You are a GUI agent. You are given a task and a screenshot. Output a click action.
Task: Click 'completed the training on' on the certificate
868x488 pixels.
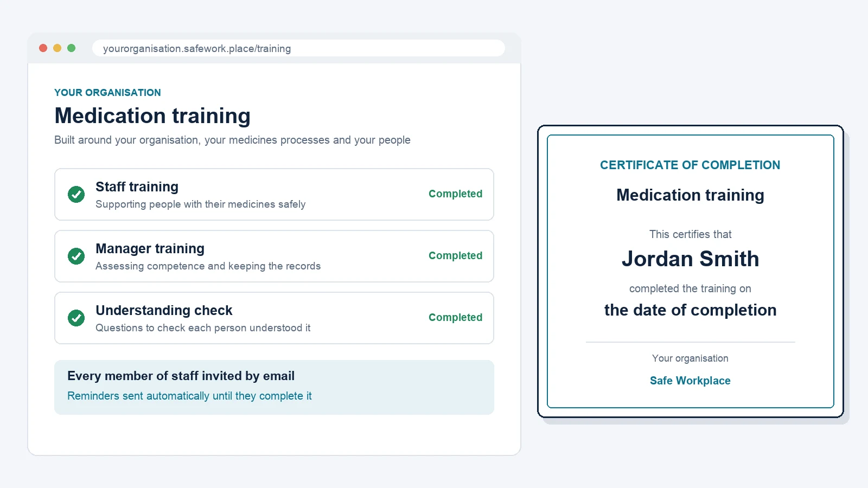coord(690,288)
